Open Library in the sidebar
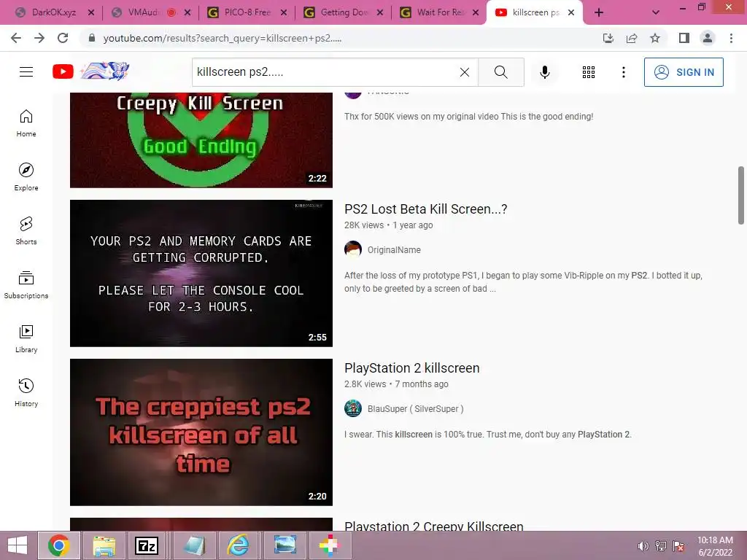The width and height of the screenshot is (747, 560). coord(26,338)
